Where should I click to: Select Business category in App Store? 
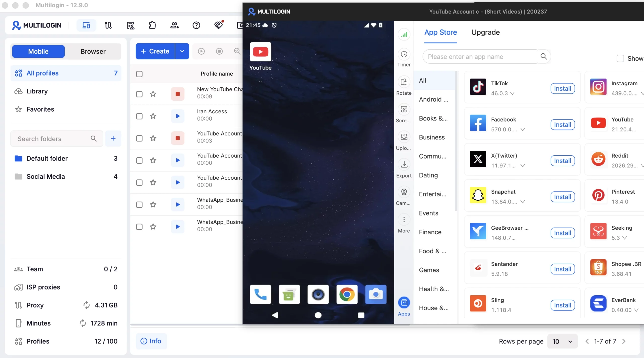pyautogui.click(x=432, y=137)
